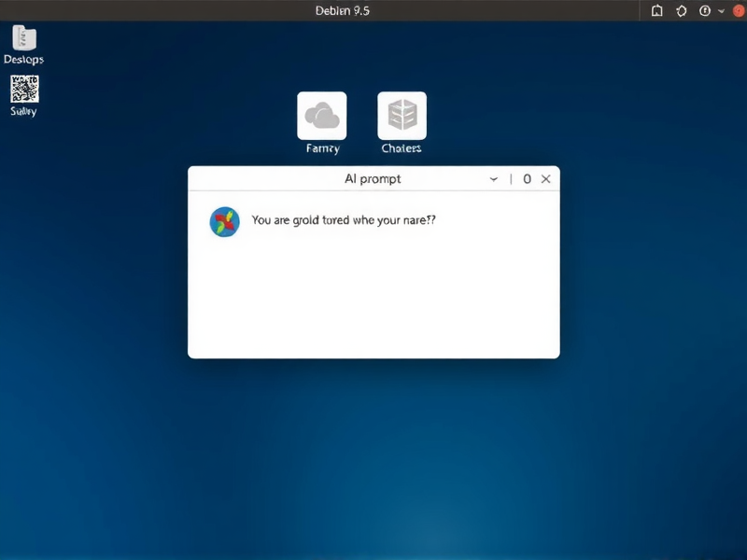Screen dimensions: 747x560
Task: Close the AI prompt dialog
Action: pyautogui.click(x=545, y=178)
